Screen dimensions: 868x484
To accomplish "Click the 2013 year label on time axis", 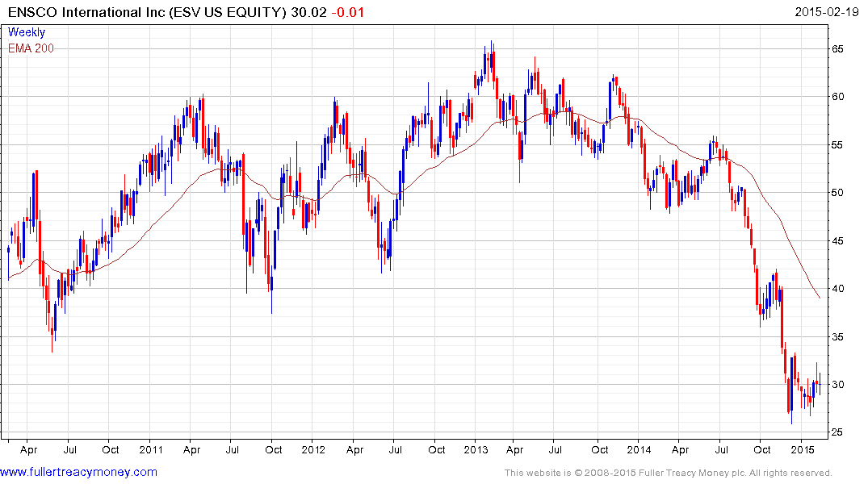I will click(x=476, y=449).
